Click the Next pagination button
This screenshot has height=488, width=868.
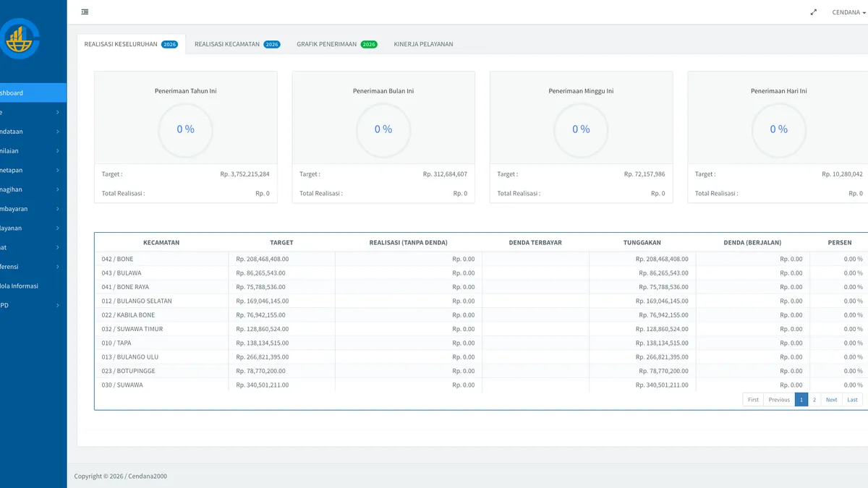(x=832, y=400)
